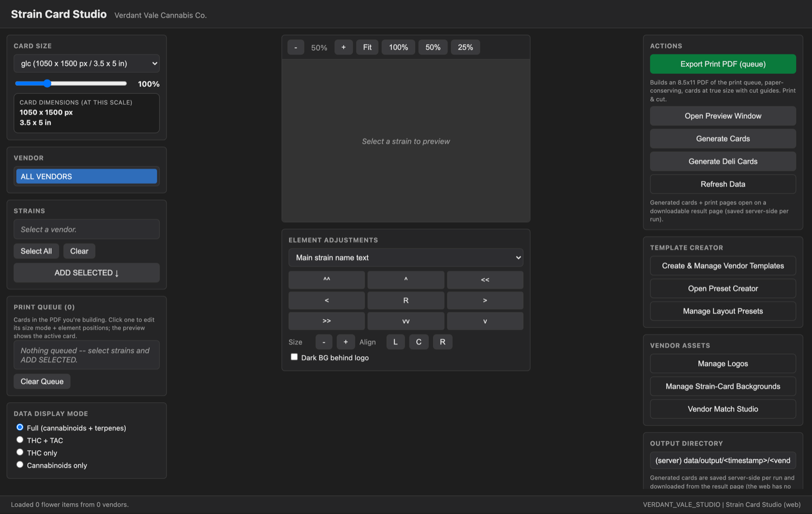The image size is (812, 514).
Task: Zoom in with the plus button in preview toolbar
Action: click(x=344, y=47)
